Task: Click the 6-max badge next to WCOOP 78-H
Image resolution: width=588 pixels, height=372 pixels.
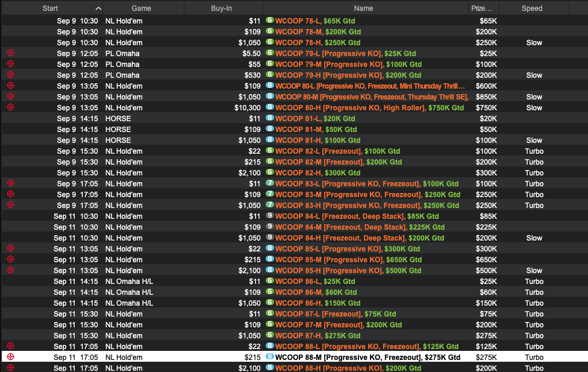Action: 270,42
